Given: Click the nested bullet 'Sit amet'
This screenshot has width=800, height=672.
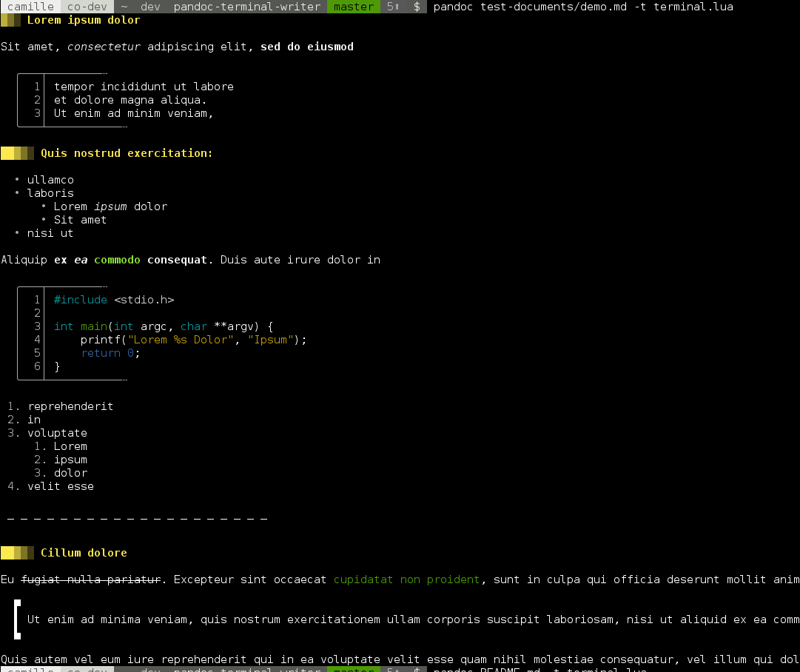Looking at the screenshot, I should pyautogui.click(x=80, y=220).
